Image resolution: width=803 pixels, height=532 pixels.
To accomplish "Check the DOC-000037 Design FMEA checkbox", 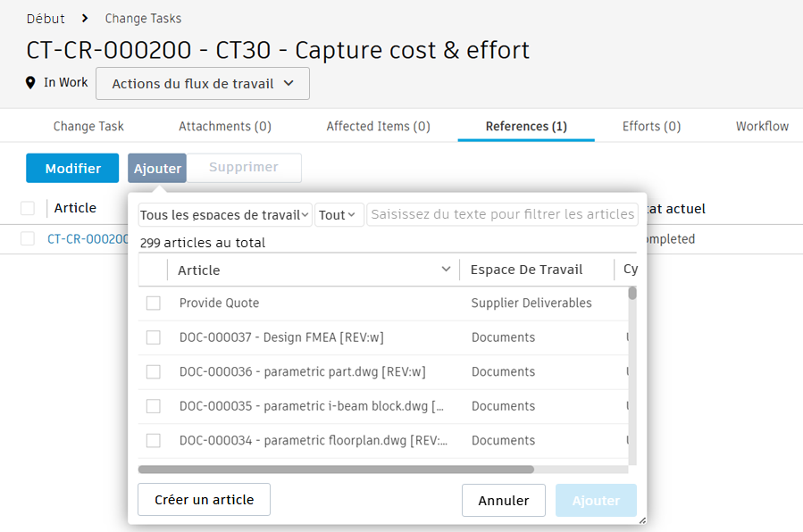I will (x=153, y=337).
